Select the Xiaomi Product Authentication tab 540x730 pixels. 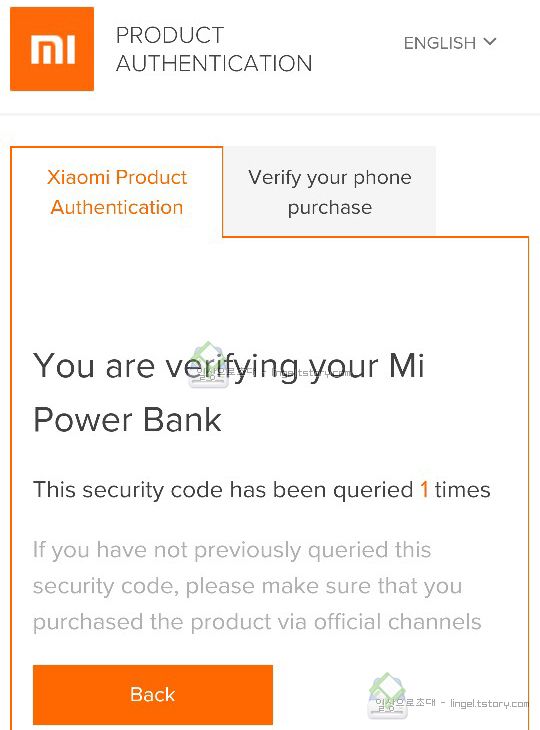tap(117, 192)
